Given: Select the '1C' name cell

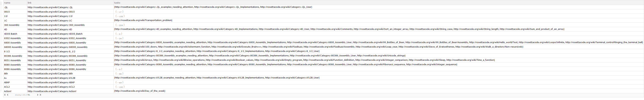Looking at the screenshot, I should 15,20.
